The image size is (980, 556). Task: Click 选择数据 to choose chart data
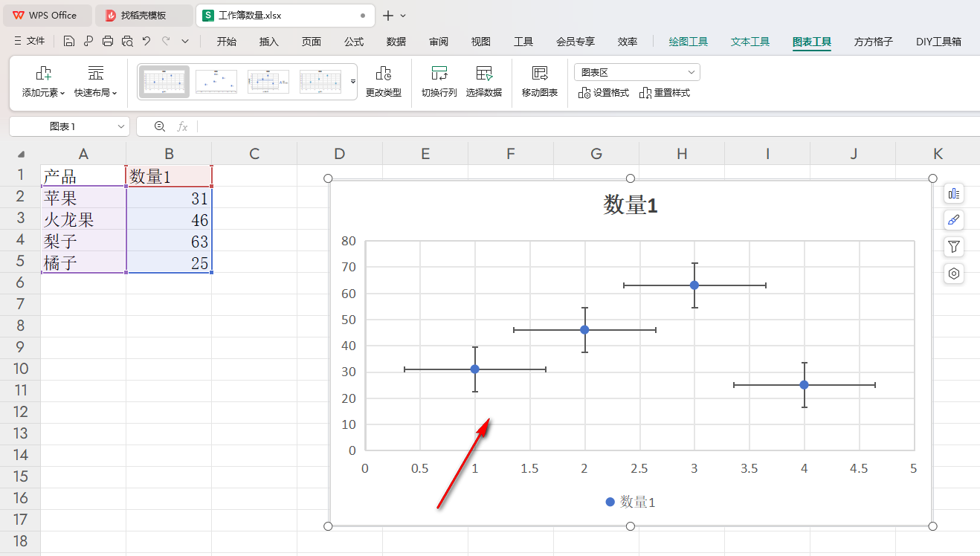click(484, 83)
